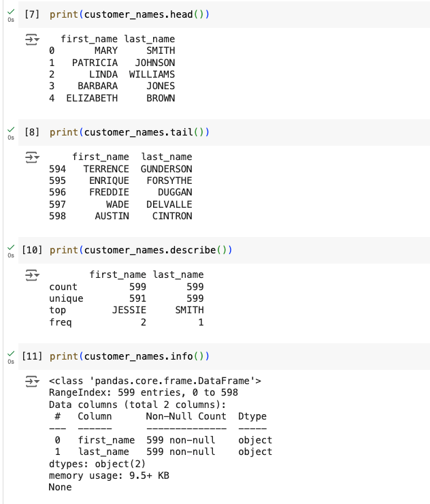Open output actions icon for head() output
This screenshot has height=504, width=430.
pyautogui.click(x=33, y=40)
